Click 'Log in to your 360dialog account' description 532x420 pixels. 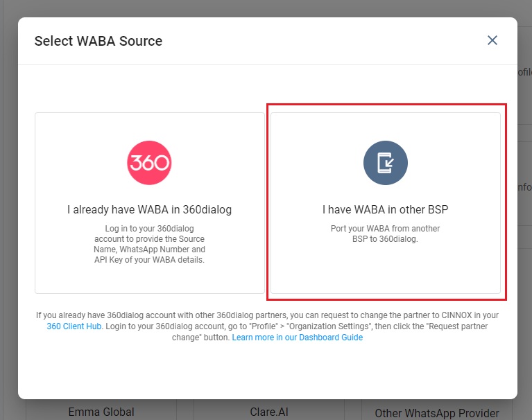click(x=149, y=244)
